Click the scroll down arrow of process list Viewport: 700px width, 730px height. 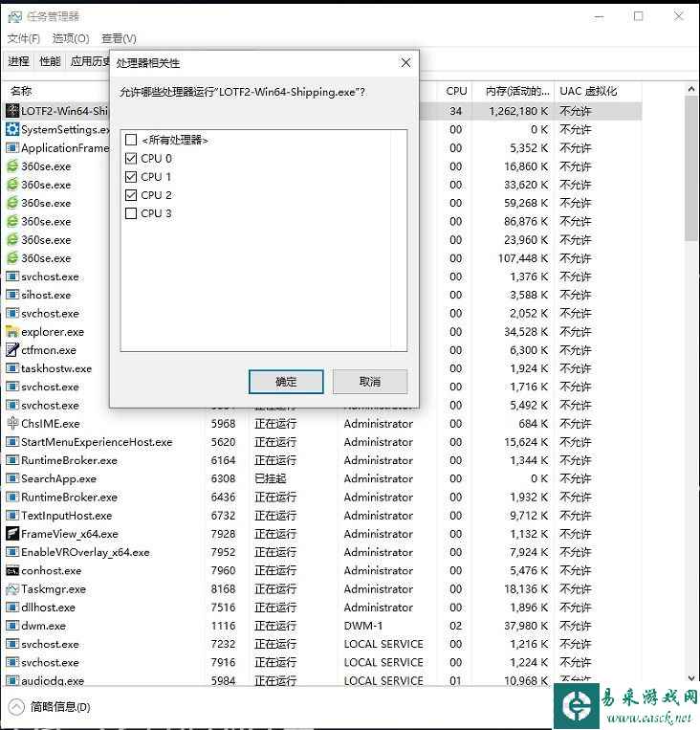[691, 677]
